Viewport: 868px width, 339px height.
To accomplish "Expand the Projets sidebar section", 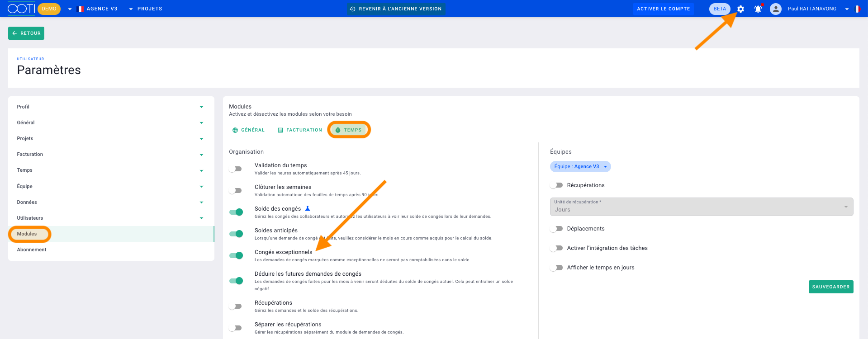I will (111, 138).
